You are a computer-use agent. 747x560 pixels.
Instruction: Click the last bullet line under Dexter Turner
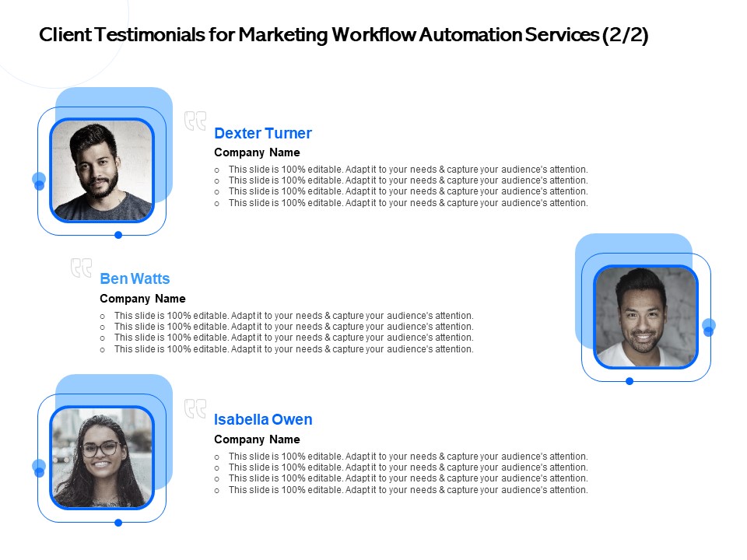pos(402,203)
